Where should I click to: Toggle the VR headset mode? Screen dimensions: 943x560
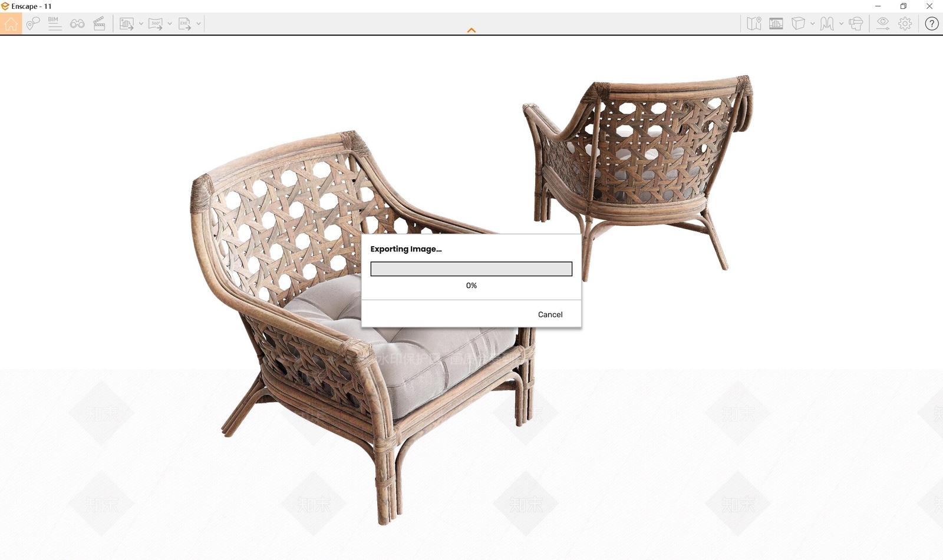(x=856, y=24)
